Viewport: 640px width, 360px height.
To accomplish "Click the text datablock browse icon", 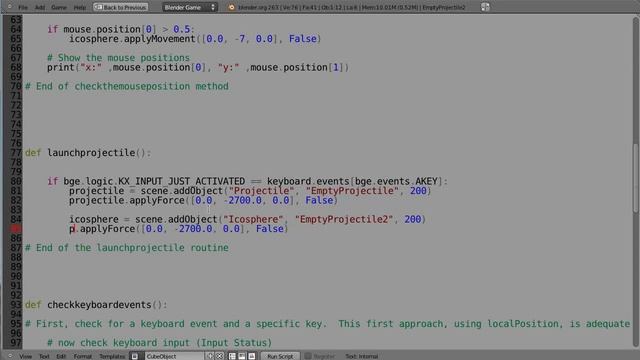I will [x=135, y=356].
